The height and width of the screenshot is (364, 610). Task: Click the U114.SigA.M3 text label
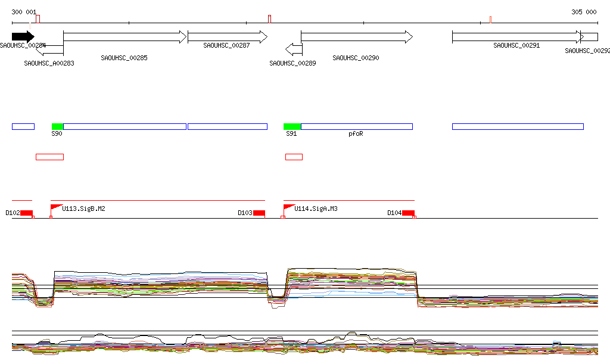click(x=316, y=209)
